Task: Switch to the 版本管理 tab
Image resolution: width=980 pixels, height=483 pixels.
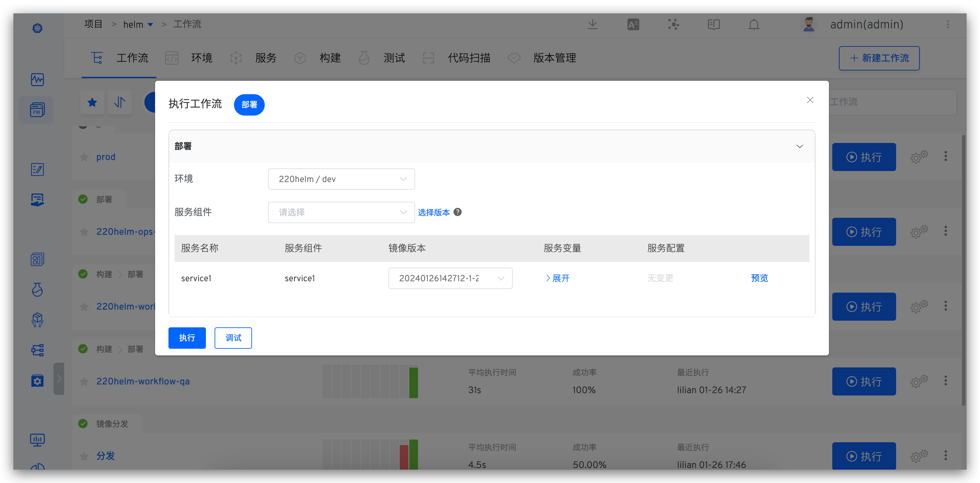Action: point(554,58)
